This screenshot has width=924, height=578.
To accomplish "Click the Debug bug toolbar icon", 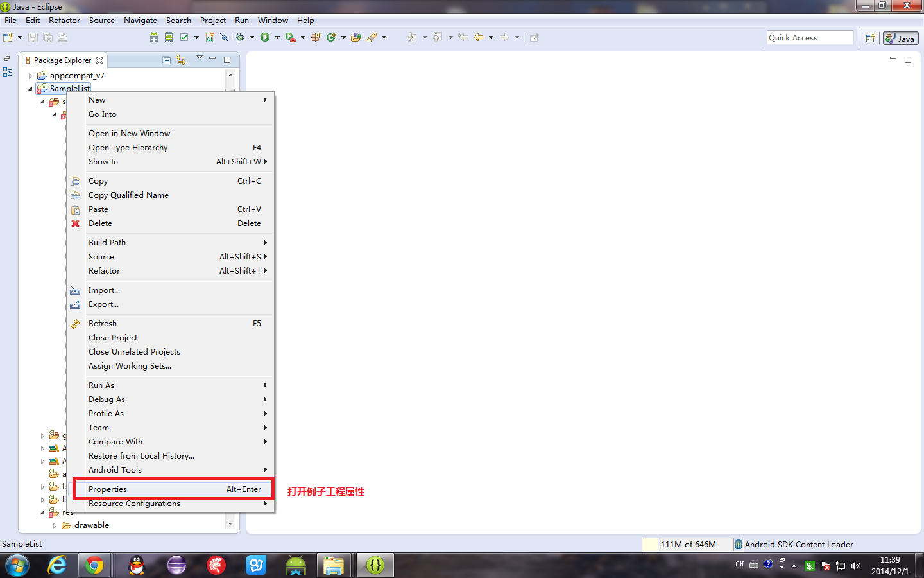I will [x=239, y=37].
